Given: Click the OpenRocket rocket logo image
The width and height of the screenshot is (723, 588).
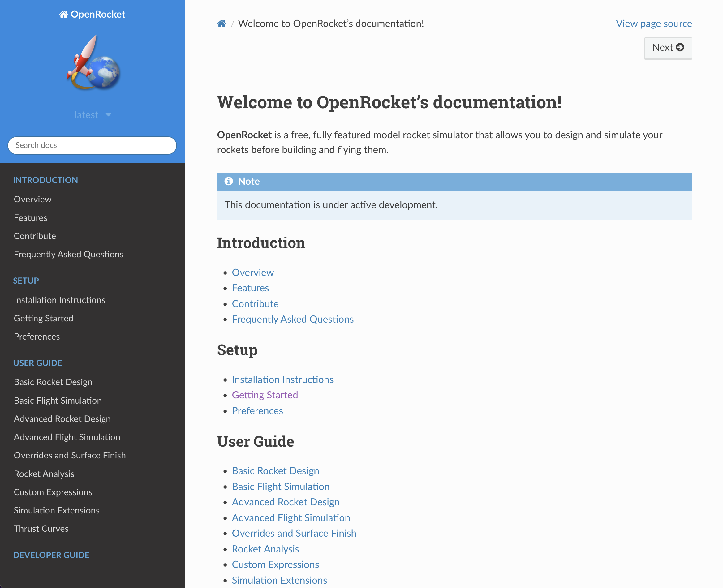Looking at the screenshot, I should [x=93, y=63].
